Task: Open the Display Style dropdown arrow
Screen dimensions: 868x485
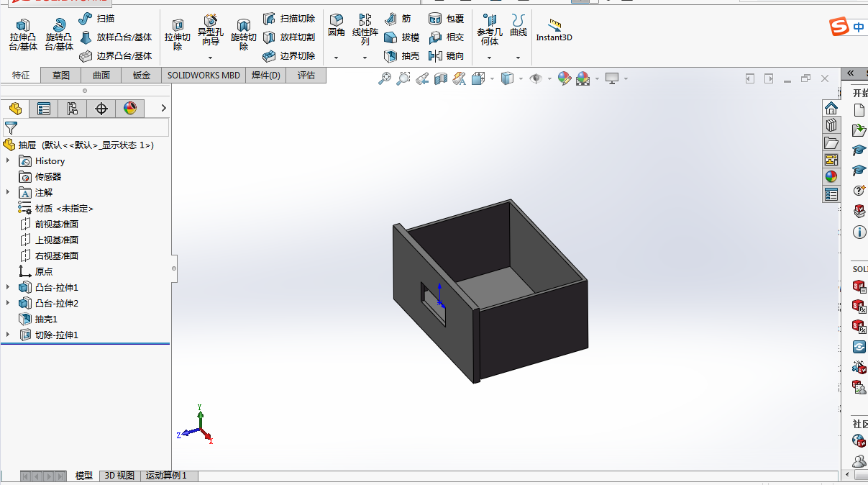Action: pos(521,78)
